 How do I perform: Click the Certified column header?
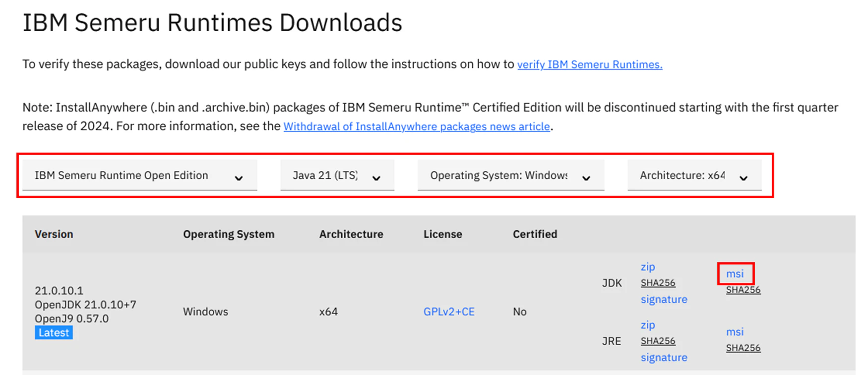pyautogui.click(x=535, y=234)
